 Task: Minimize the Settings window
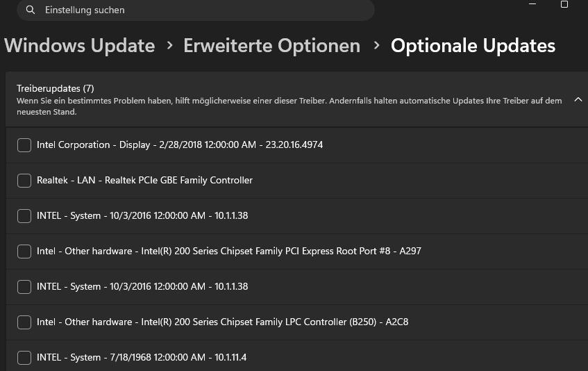point(532,4)
